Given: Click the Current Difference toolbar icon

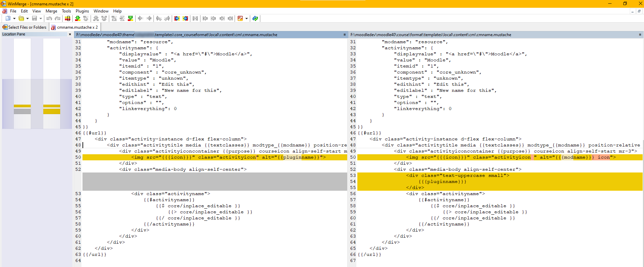Looking at the screenshot, I should tap(122, 19).
